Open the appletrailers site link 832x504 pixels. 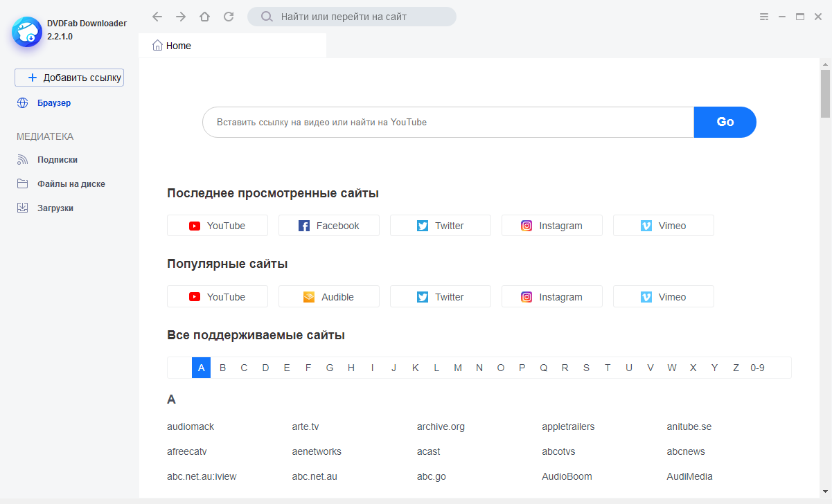click(568, 426)
